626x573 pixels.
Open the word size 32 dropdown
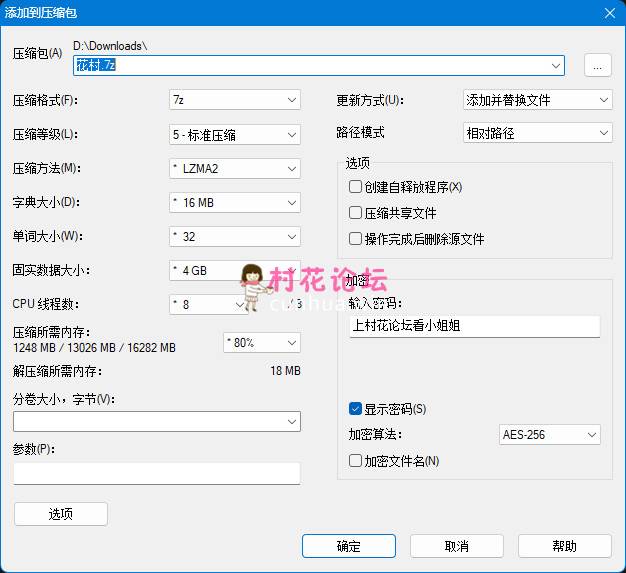click(235, 236)
